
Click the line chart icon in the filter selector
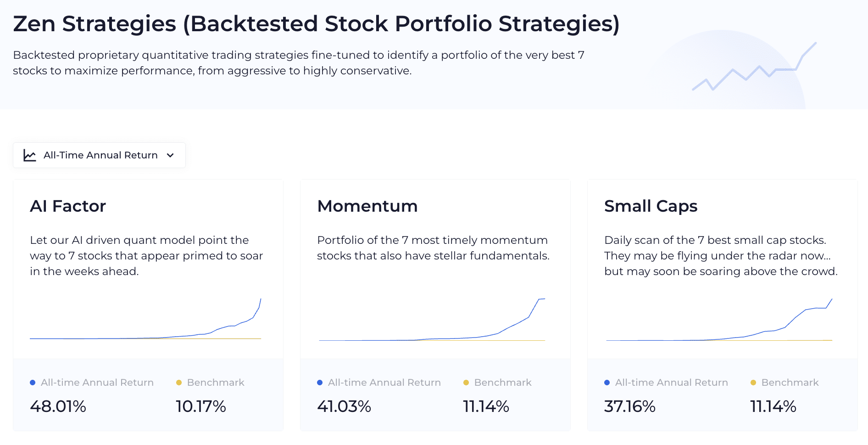pyautogui.click(x=29, y=155)
